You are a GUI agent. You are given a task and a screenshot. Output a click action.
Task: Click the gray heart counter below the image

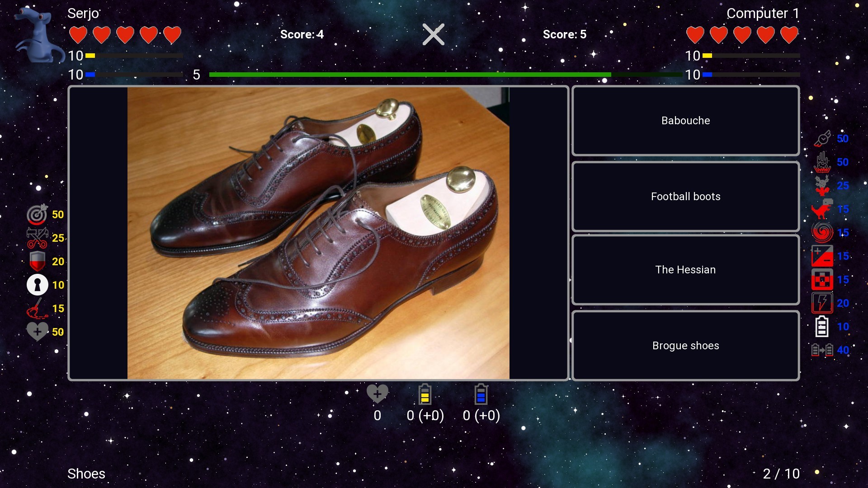pyautogui.click(x=377, y=397)
